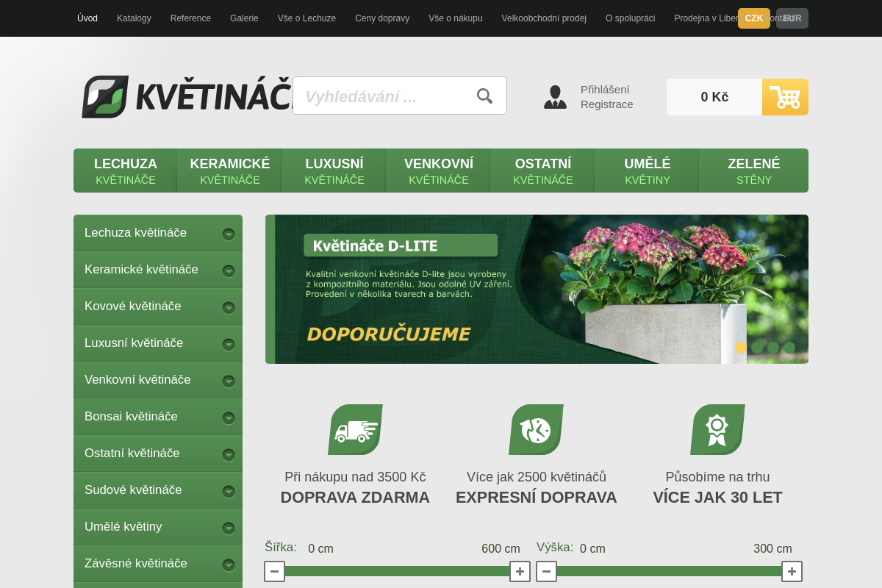Open the Umělé květiny green tab
Image resolution: width=882 pixels, height=588 pixels.
pos(648,171)
